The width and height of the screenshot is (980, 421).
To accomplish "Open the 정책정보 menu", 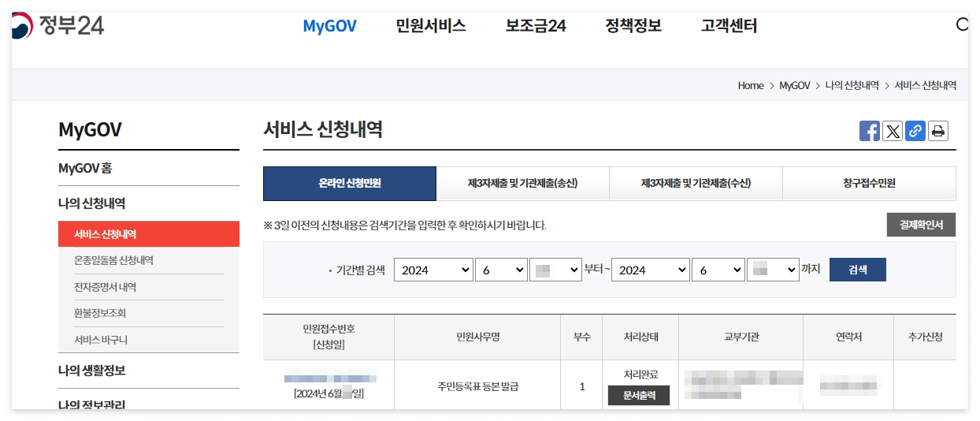I will pos(633,26).
